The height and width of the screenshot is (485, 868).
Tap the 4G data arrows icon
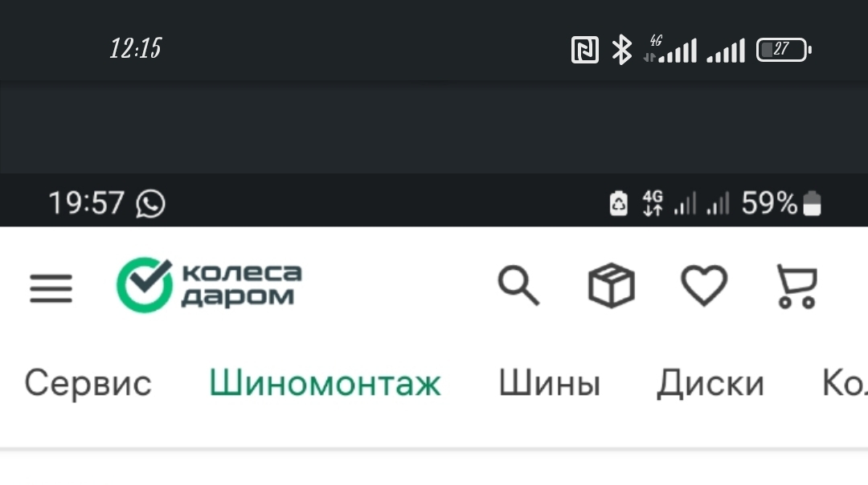653,203
